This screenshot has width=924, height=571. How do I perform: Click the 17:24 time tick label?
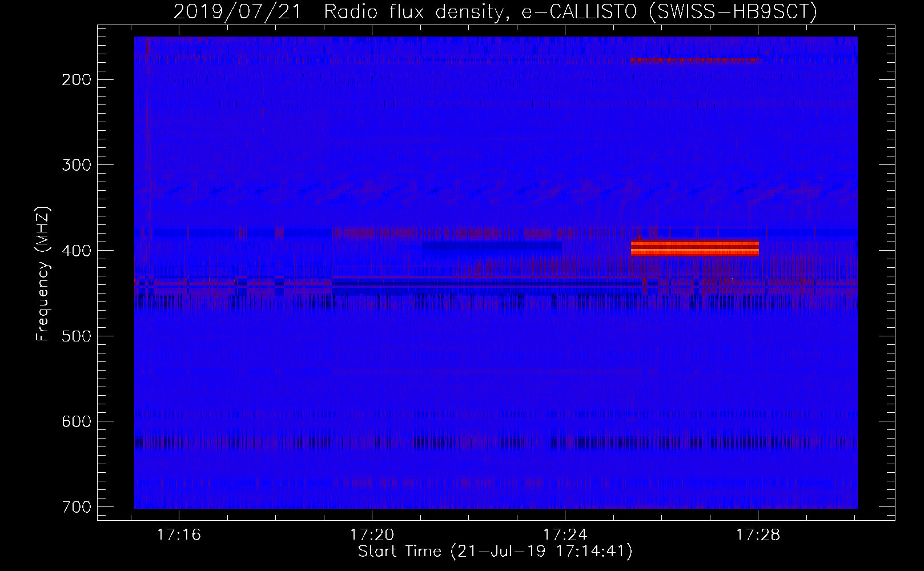click(565, 535)
